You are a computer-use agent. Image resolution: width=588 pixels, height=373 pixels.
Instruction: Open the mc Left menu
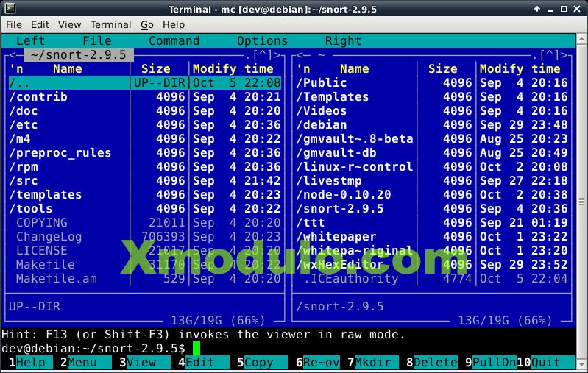pyautogui.click(x=30, y=40)
